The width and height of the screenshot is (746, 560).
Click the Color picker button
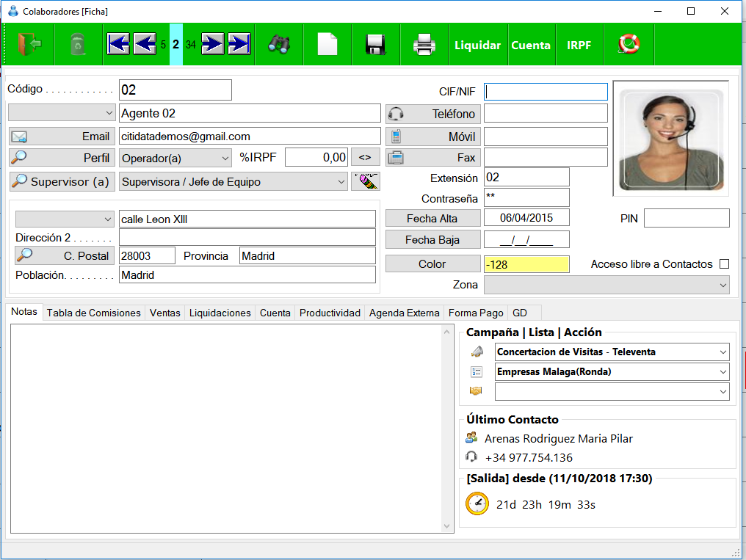coord(432,263)
